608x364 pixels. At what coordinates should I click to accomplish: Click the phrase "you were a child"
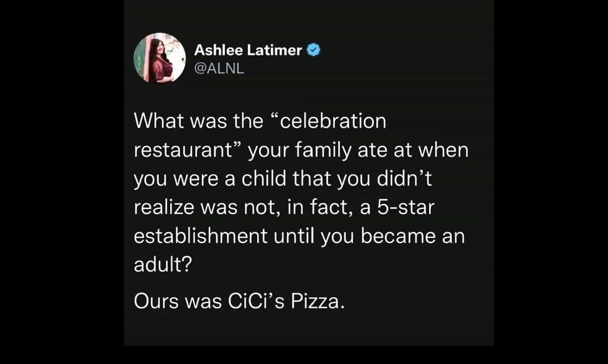tap(210, 178)
